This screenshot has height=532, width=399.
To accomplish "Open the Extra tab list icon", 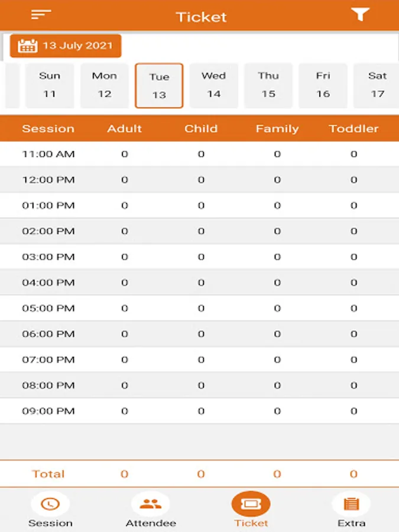I will [352, 504].
